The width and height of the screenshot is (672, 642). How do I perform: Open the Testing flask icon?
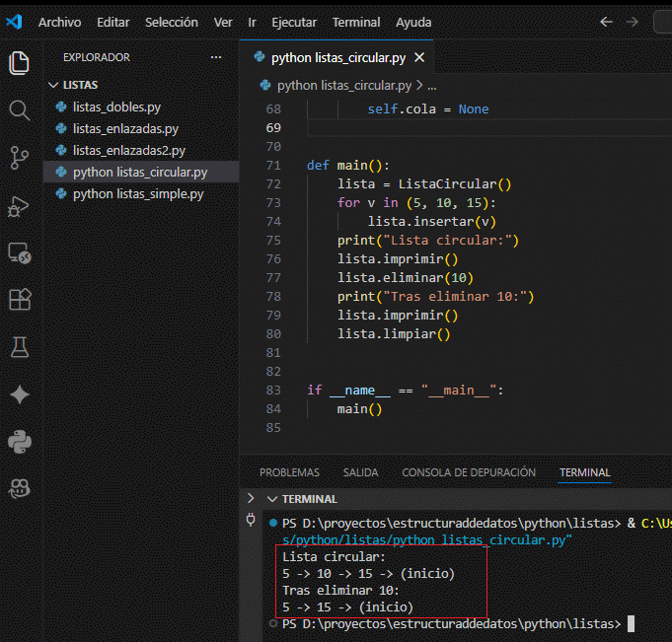pyautogui.click(x=19, y=347)
